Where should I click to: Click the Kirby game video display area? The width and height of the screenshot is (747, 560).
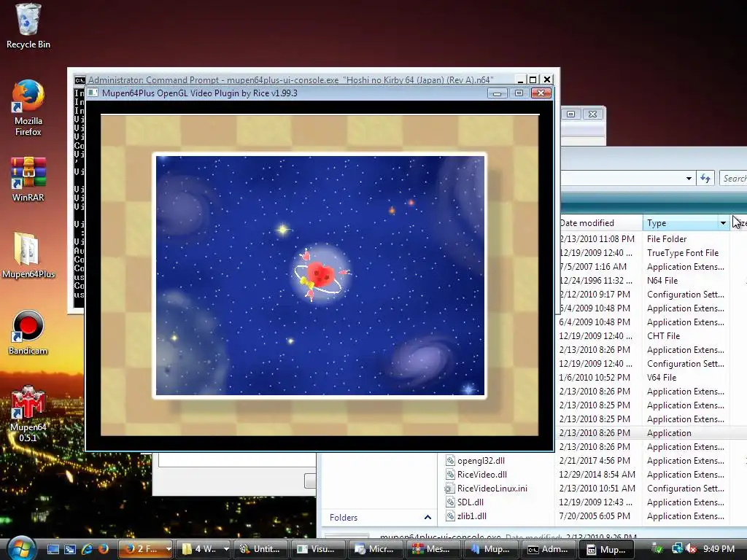click(x=320, y=275)
